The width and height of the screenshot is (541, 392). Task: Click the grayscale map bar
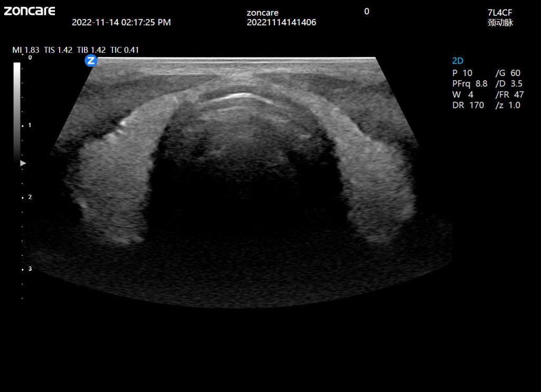[x=17, y=111]
